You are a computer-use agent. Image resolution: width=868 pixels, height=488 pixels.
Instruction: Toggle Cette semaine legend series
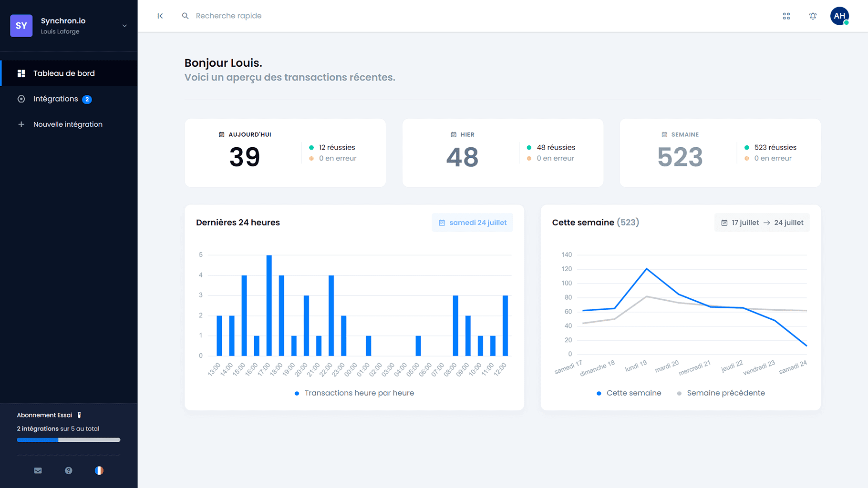tap(629, 393)
